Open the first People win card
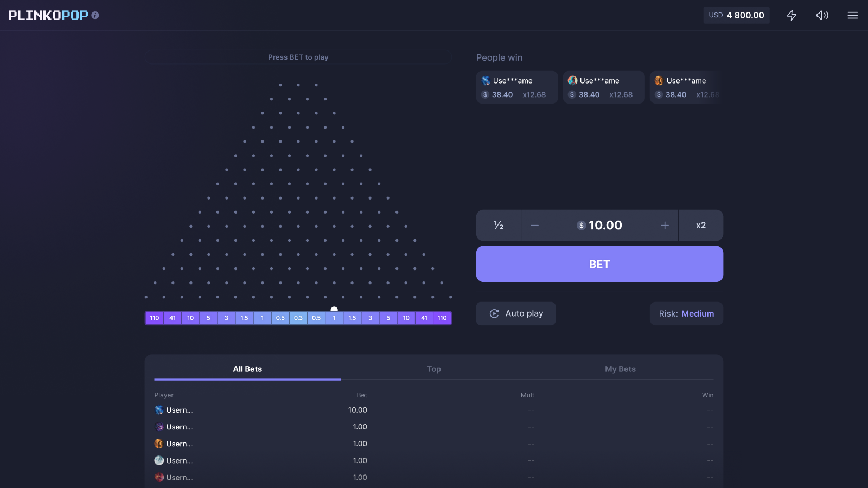Image resolution: width=868 pixels, height=488 pixels. [517, 87]
